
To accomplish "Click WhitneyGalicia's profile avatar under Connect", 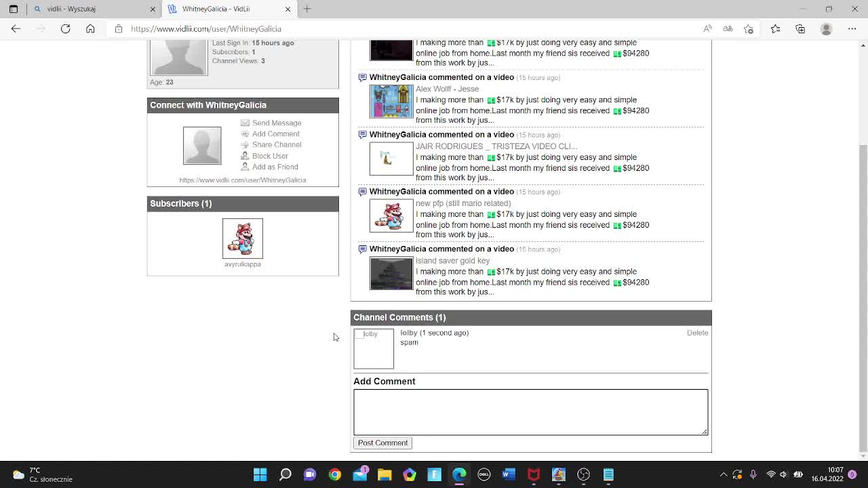I will coord(202,146).
